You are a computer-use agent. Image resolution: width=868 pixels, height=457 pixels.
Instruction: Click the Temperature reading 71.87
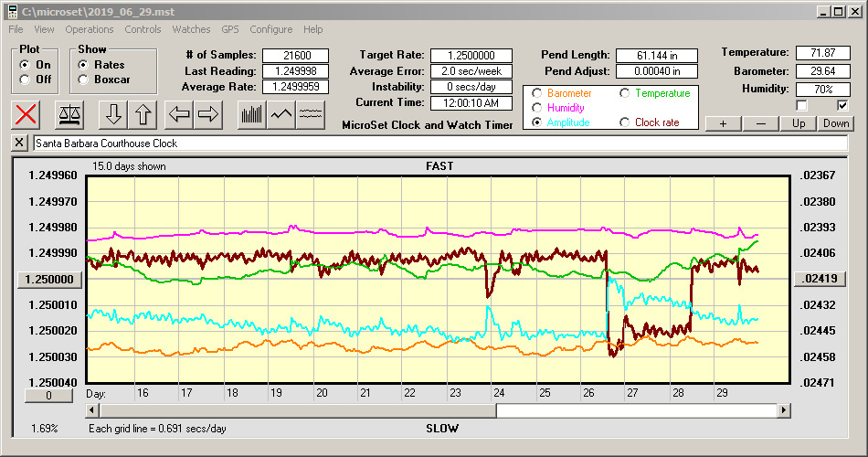pos(822,53)
